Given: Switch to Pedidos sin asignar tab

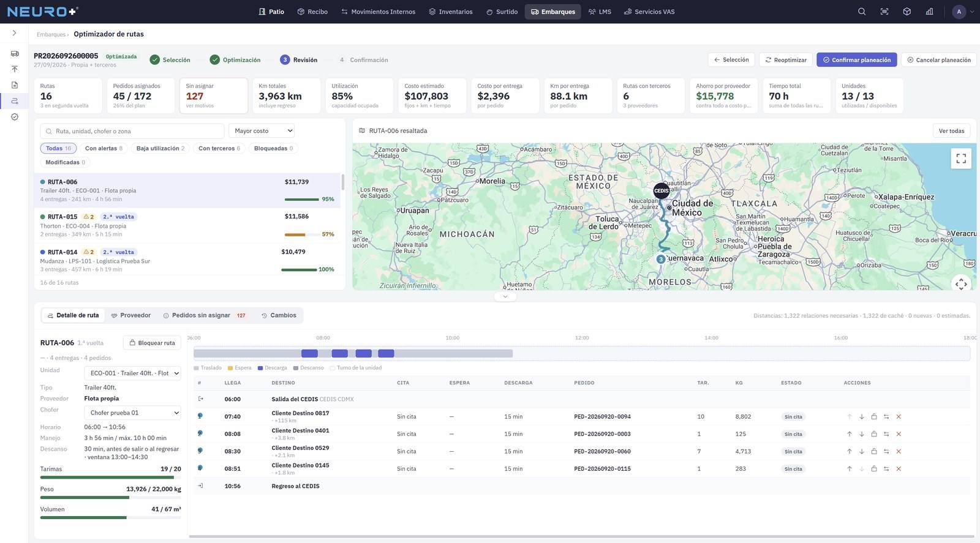Looking at the screenshot, I should point(205,315).
